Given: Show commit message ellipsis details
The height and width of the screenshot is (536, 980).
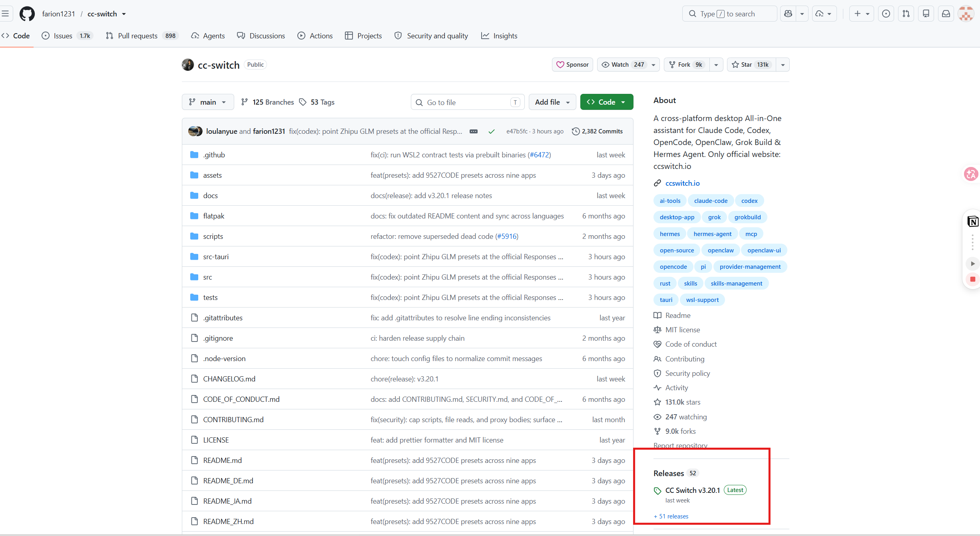Looking at the screenshot, I should pos(474,131).
